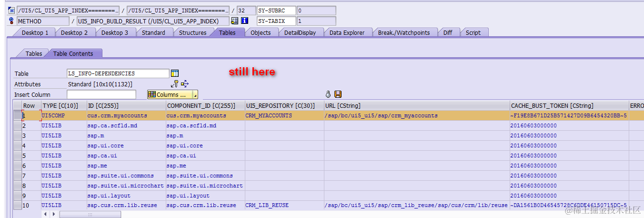Click ID cell sap.ca.scfld.md
The image size is (644, 218).
126,125
